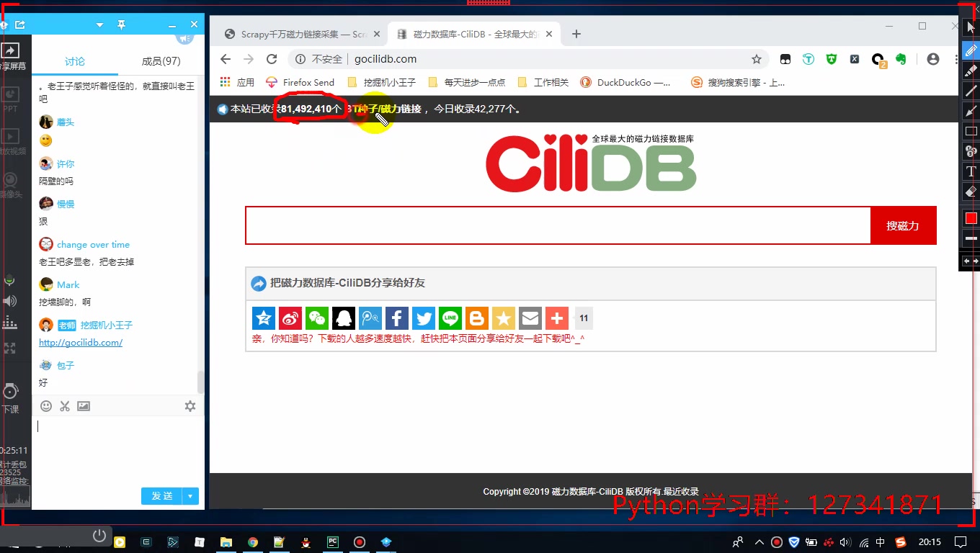Viewport: 980px width, 553px height.
Task: Switch to the 成员(97) members tab
Action: click(161, 62)
